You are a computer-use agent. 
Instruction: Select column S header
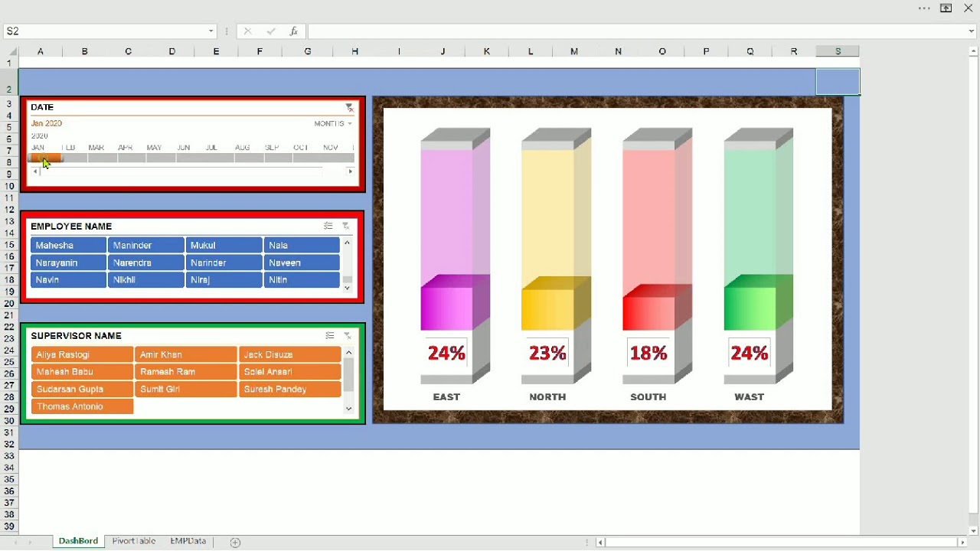point(838,51)
